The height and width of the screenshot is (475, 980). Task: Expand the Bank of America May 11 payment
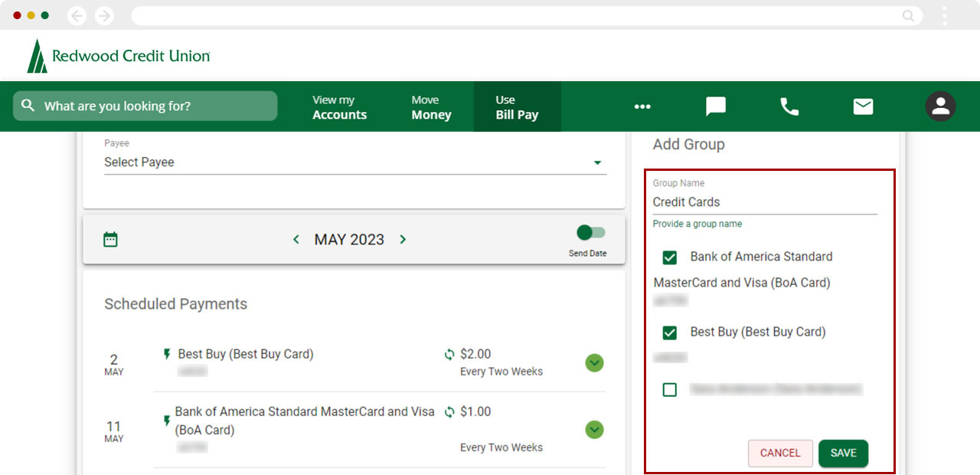pyautogui.click(x=594, y=430)
